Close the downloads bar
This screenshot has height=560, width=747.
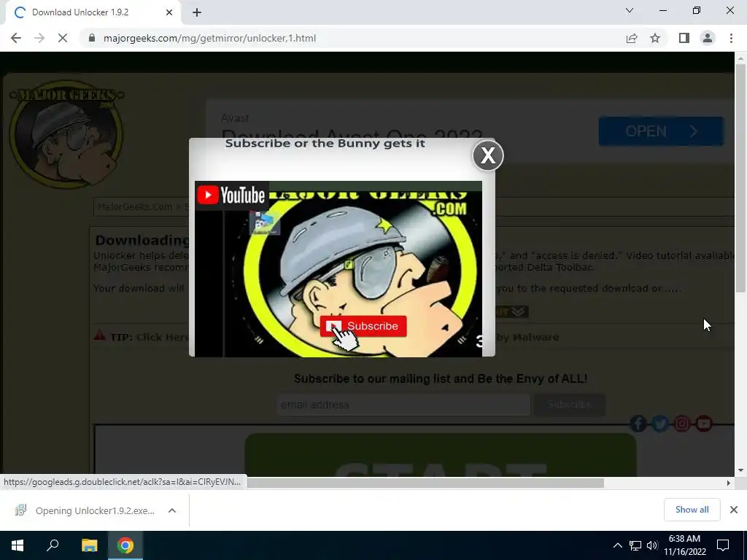pos(734,510)
